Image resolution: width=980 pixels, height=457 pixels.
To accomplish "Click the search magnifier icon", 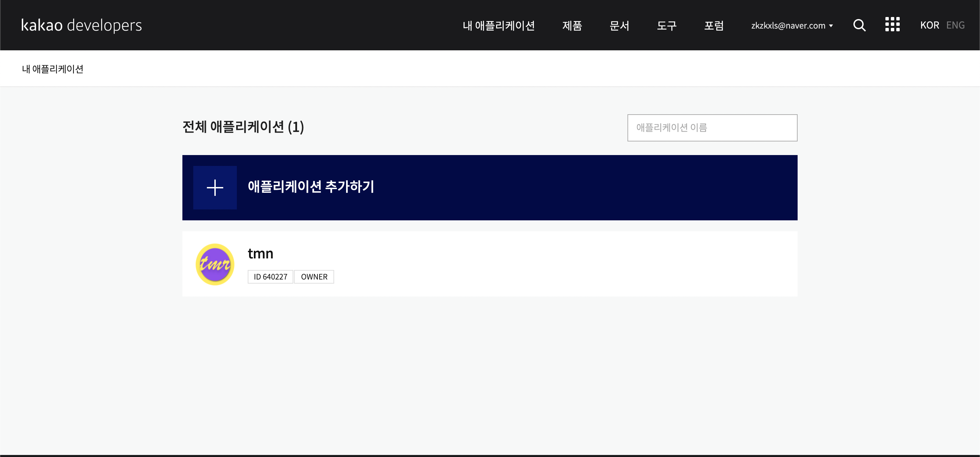I will click(859, 25).
